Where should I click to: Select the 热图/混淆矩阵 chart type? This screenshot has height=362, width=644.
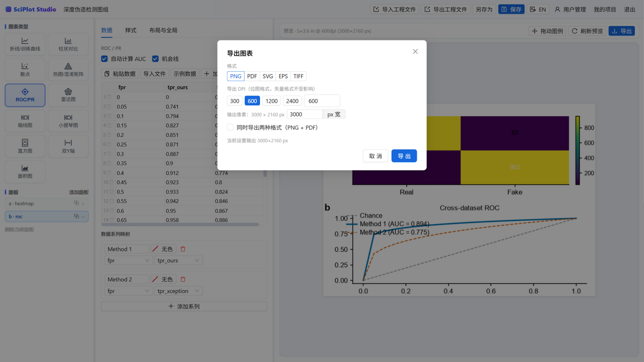click(x=68, y=70)
